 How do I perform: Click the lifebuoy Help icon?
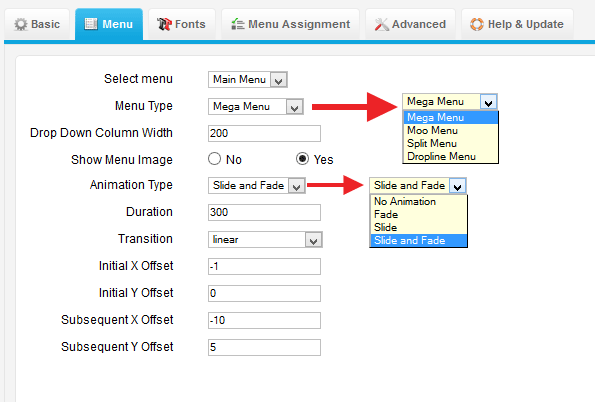pos(477,24)
